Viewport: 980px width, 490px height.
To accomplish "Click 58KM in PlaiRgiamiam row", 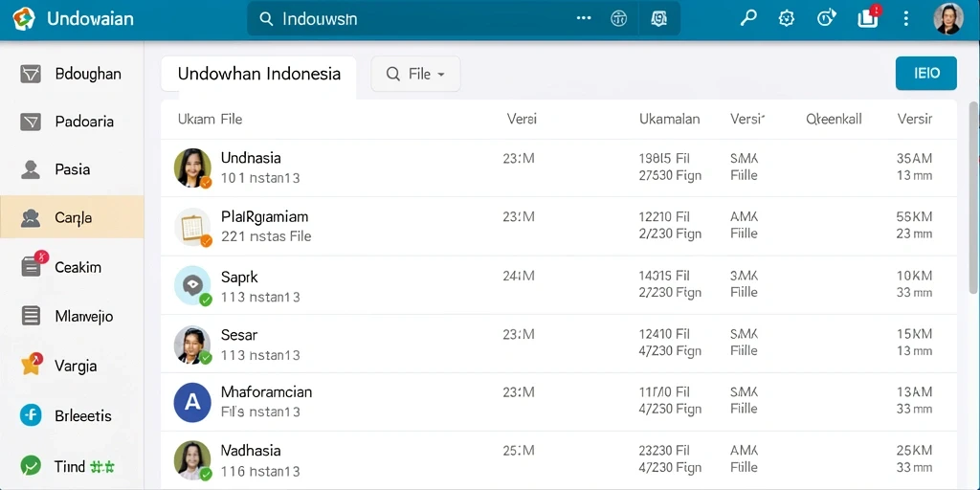I will coord(914,217).
